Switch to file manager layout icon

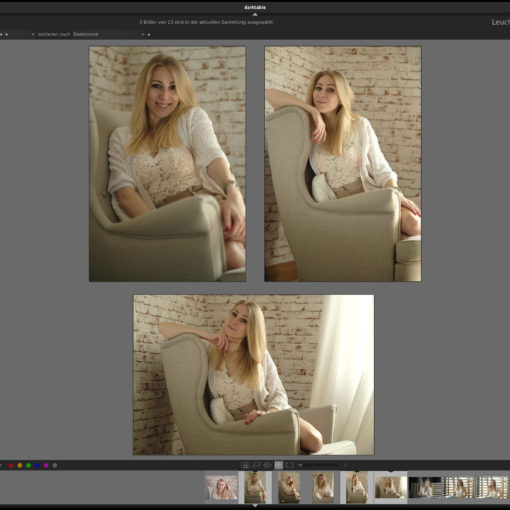tap(245, 465)
